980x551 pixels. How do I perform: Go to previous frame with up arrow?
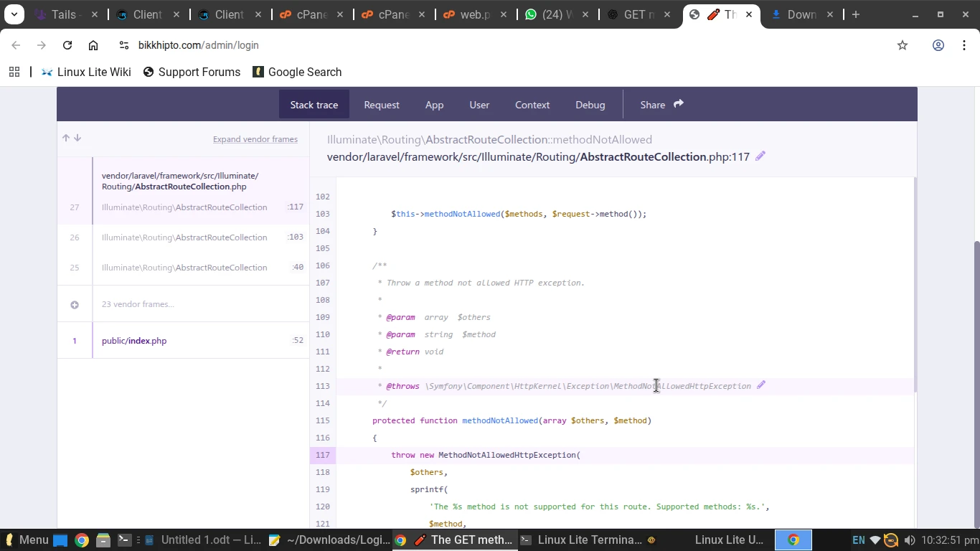click(x=66, y=138)
